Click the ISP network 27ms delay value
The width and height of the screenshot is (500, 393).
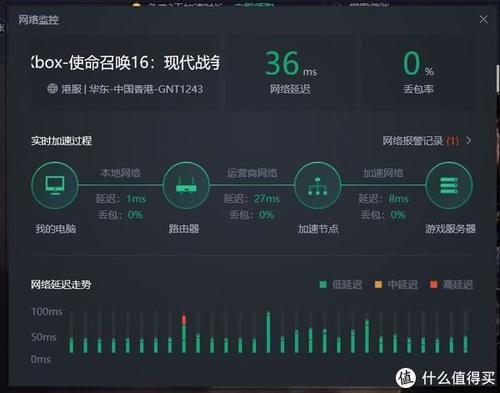267,199
